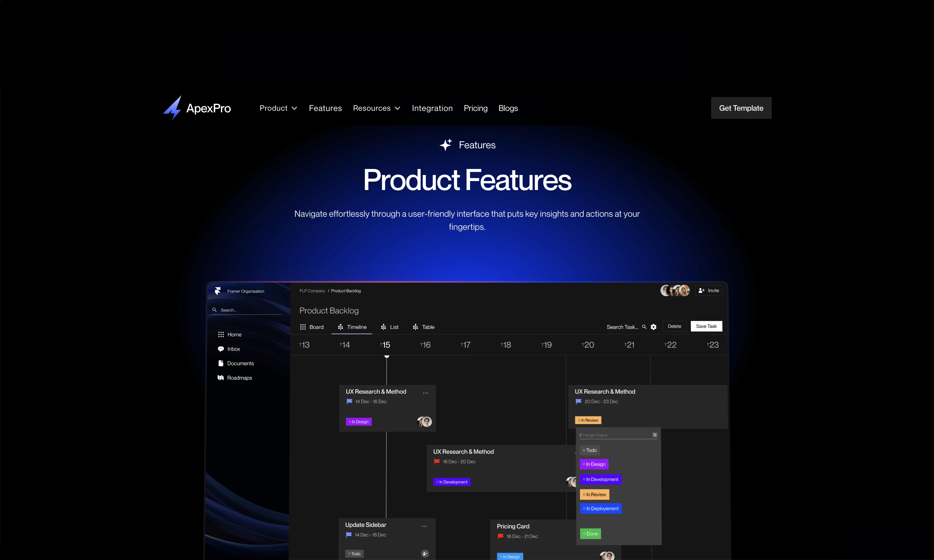
Task: Click the S shortcut key badge in Change Status
Action: point(655,435)
